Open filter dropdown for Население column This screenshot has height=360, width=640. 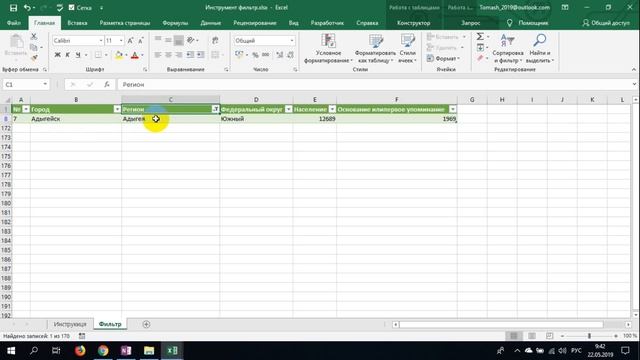(x=332, y=109)
